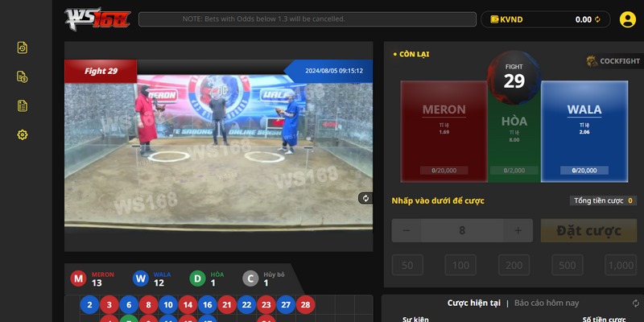Refresh the KVND balance amount
This screenshot has width=644, height=322.
[x=597, y=19]
